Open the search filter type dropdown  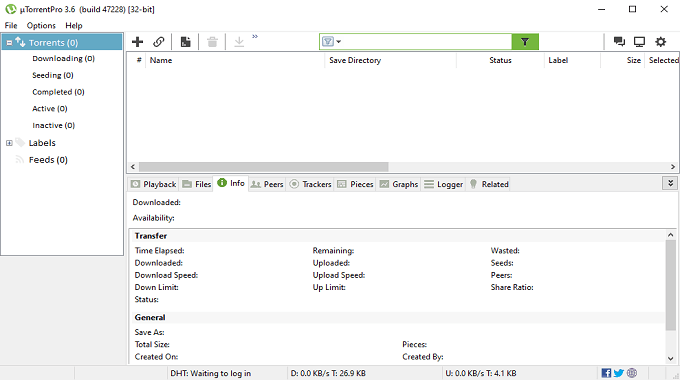(x=332, y=42)
